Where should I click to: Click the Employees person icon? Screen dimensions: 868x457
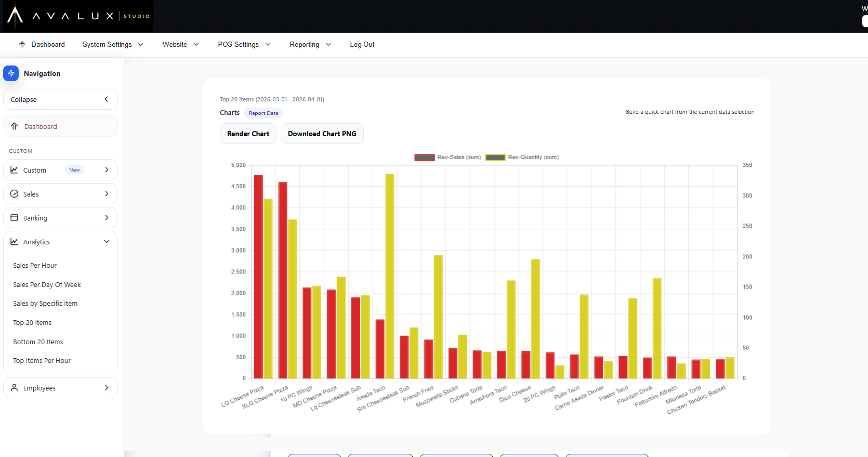(x=15, y=388)
